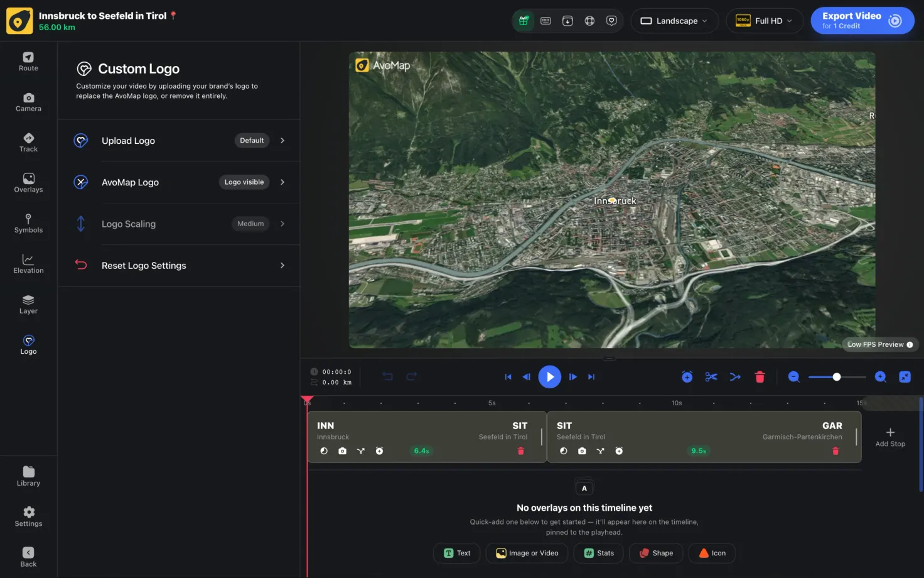Delete the INN to SIT segment
Screen dimensions: 924x578
point(520,451)
